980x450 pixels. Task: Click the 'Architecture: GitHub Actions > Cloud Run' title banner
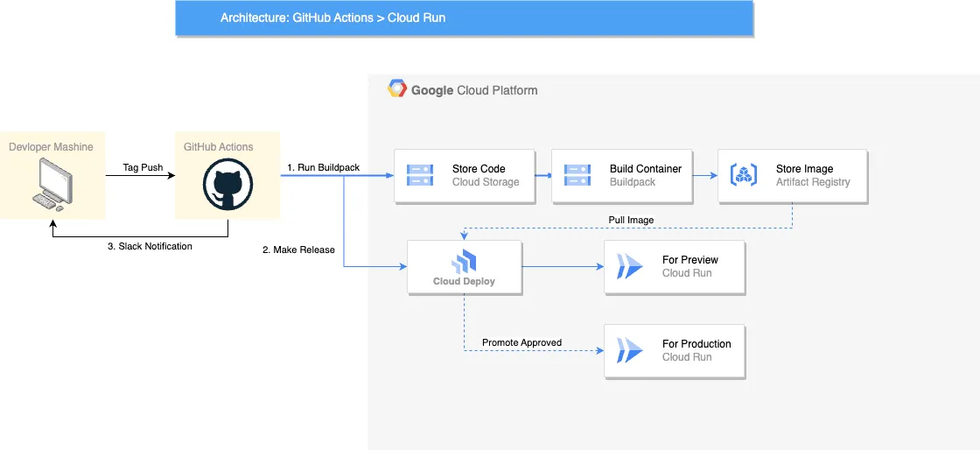(465, 18)
